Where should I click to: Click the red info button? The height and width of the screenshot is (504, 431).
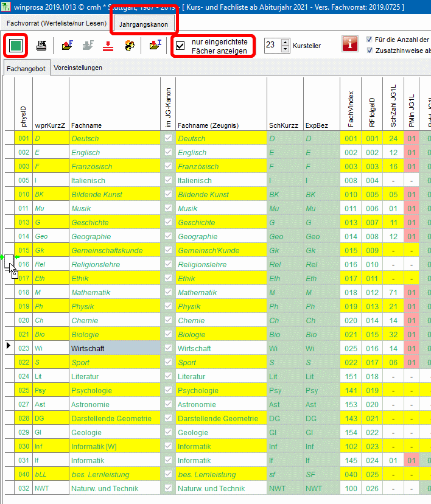tap(349, 45)
